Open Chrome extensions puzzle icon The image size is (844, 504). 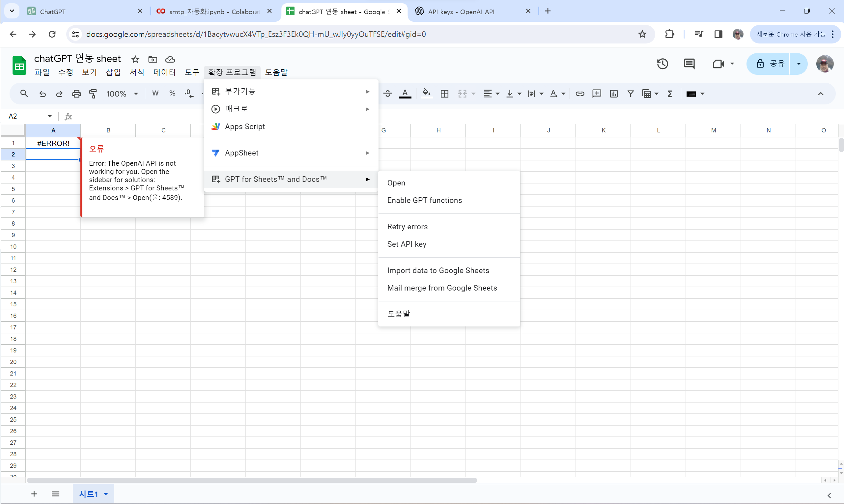669,34
